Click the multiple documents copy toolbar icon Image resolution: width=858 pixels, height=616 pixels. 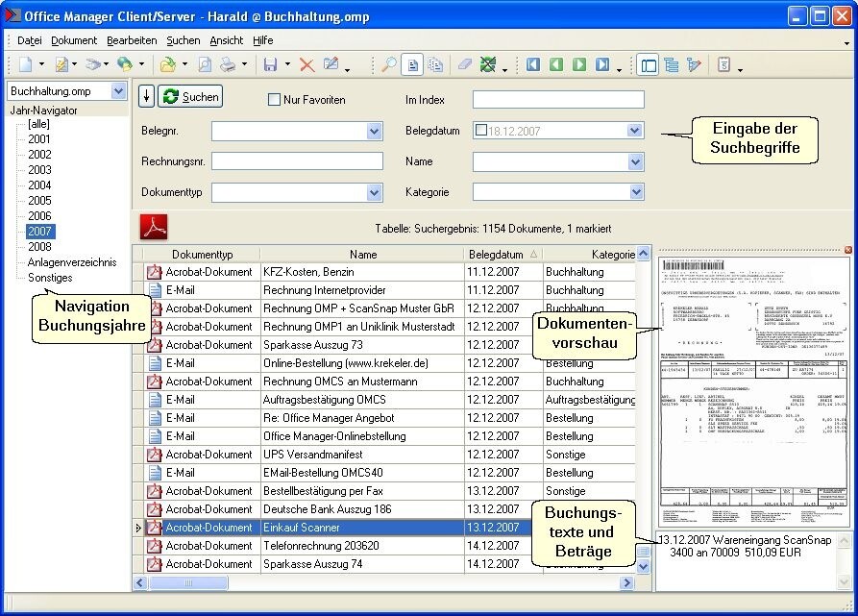tap(435, 65)
